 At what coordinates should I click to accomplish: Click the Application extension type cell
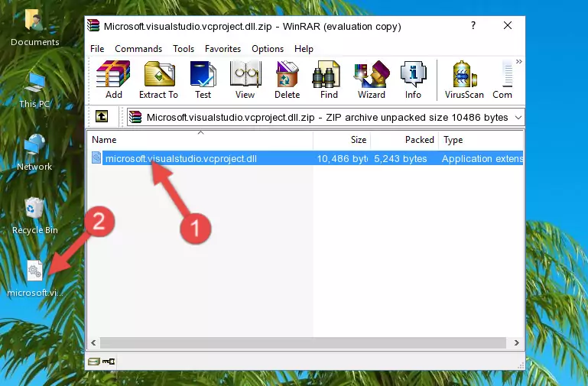click(482, 159)
